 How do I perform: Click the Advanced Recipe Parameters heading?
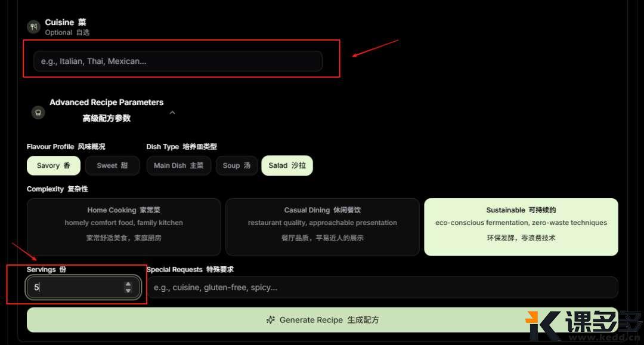pyautogui.click(x=106, y=110)
